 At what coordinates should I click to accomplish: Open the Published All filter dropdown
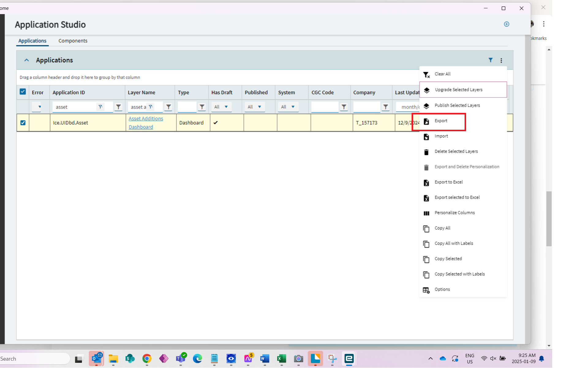coord(254,107)
